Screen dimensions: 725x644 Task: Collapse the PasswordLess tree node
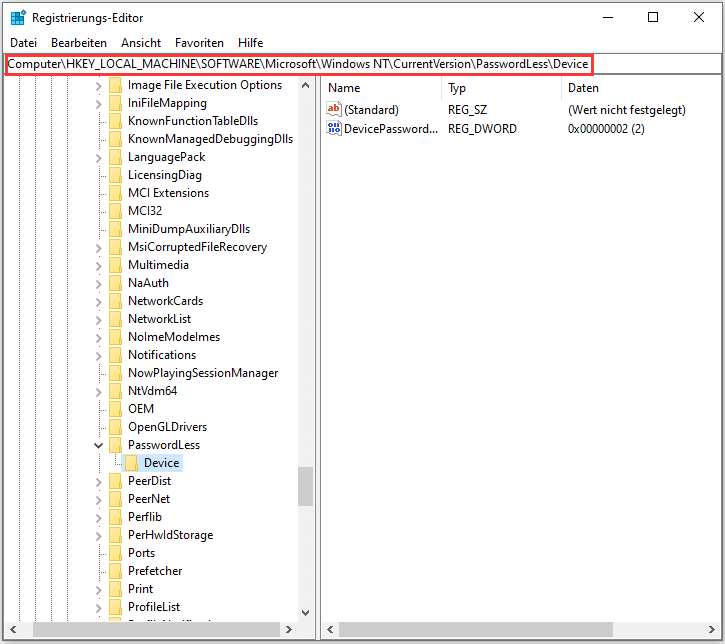[98, 445]
